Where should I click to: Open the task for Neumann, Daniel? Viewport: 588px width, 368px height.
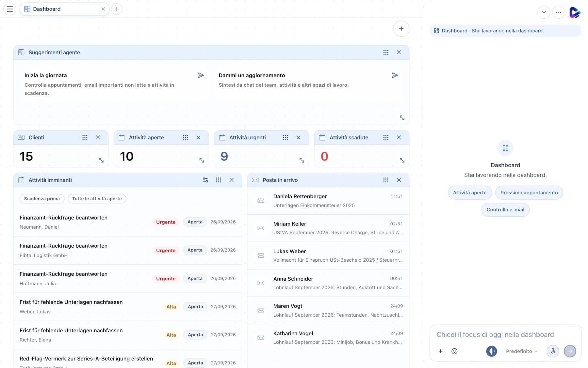pos(127,222)
